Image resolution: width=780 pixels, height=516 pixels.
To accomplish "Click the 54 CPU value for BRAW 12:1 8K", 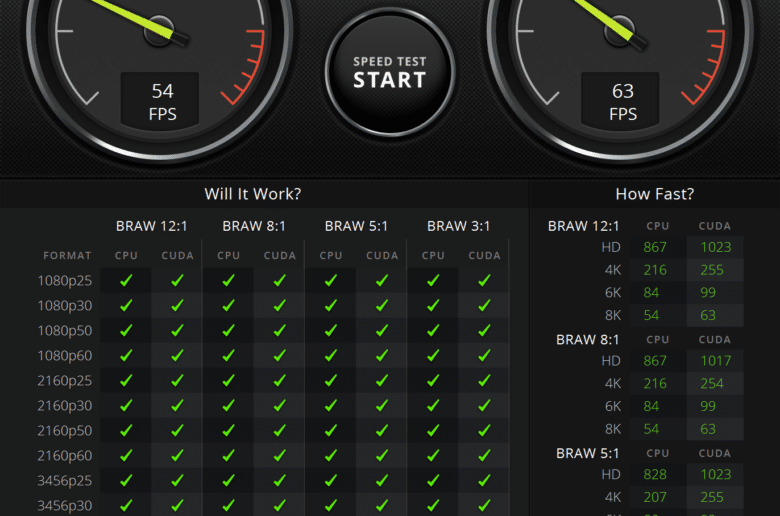I will 651,315.
